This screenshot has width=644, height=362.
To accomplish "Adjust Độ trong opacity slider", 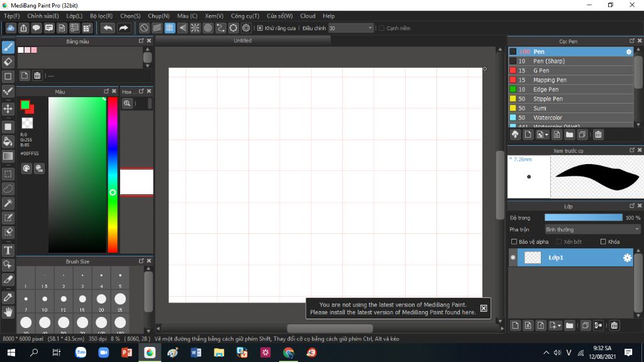I will [x=583, y=217].
